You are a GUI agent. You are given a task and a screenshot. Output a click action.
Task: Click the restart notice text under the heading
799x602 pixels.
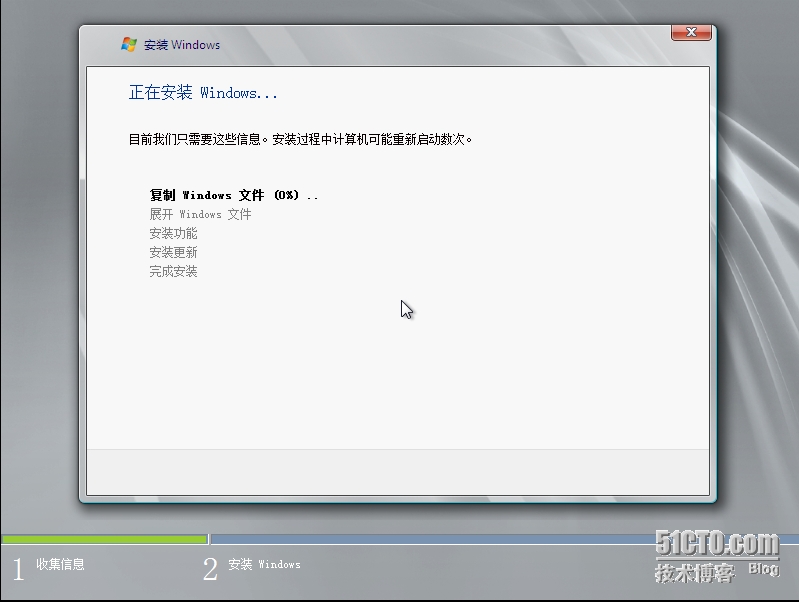(300, 139)
